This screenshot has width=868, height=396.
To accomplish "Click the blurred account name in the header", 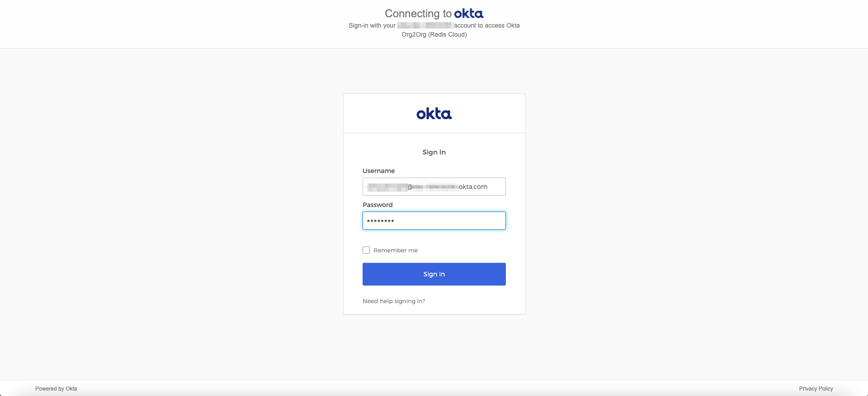I will tap(425, 25).
